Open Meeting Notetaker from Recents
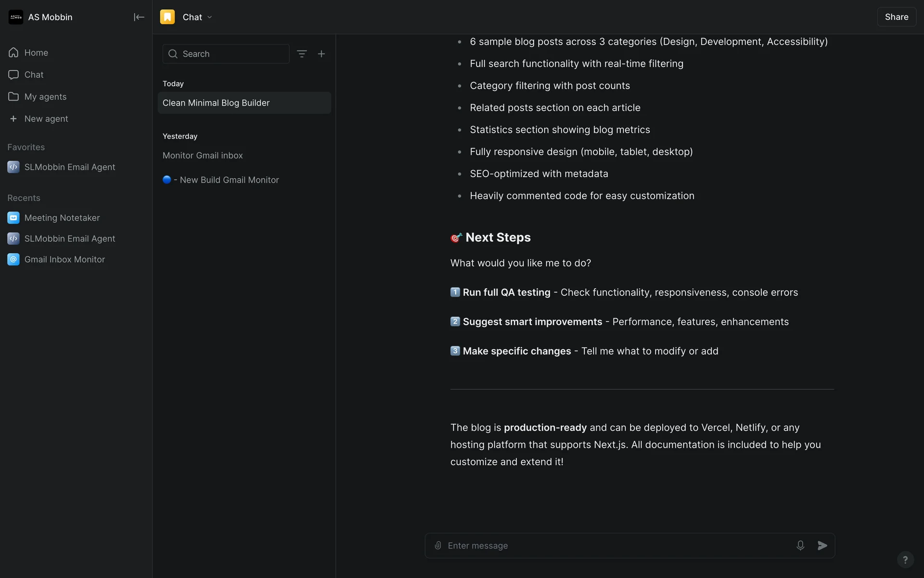 tap(62, 218)
